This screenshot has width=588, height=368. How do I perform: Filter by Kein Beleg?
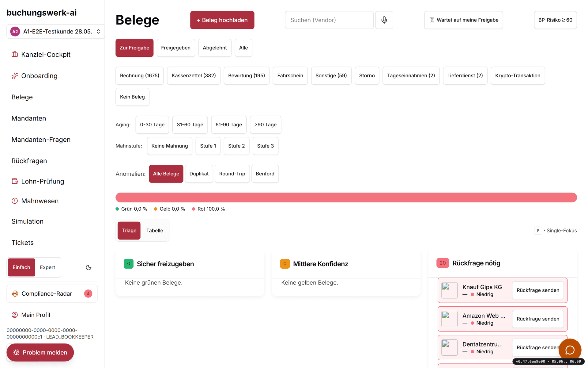pos(132,97)
